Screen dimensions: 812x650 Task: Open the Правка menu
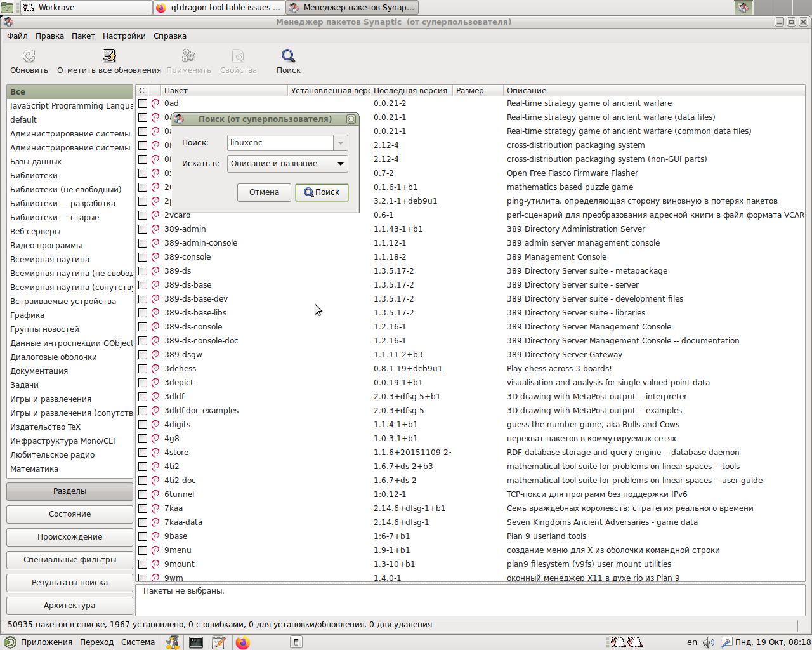(x=49, y=36)
